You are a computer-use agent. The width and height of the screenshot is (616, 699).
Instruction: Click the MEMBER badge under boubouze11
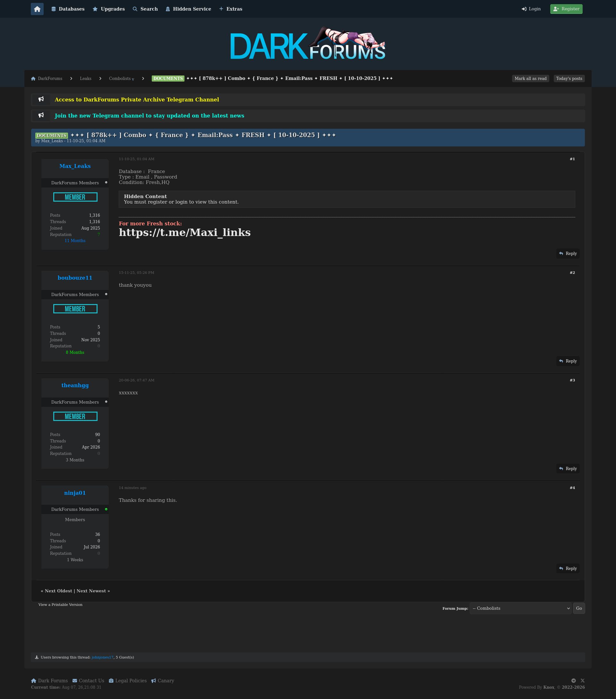[x=75, y=309]
